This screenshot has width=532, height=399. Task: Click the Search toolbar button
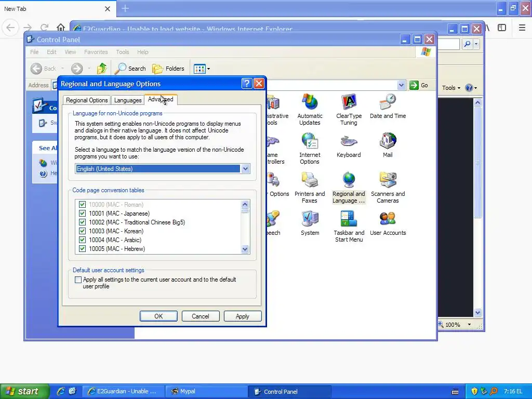click(x=130, y=69)
